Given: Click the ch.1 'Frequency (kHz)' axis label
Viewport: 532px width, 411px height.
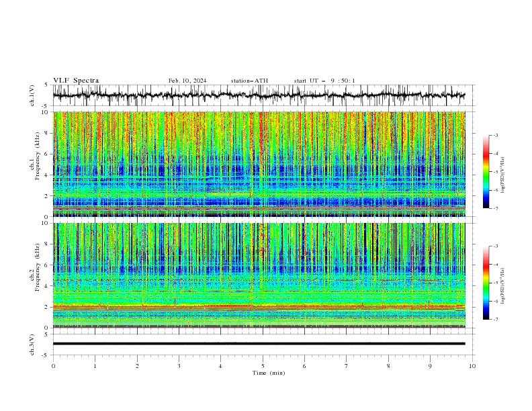Looking at the screenshot, I should [37, 156].
